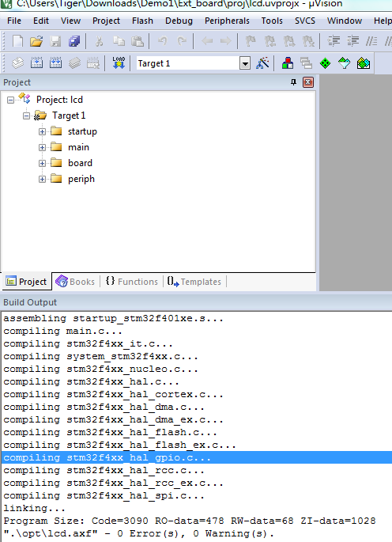Create a new file via toolbar icon

[x=17, y=41]
